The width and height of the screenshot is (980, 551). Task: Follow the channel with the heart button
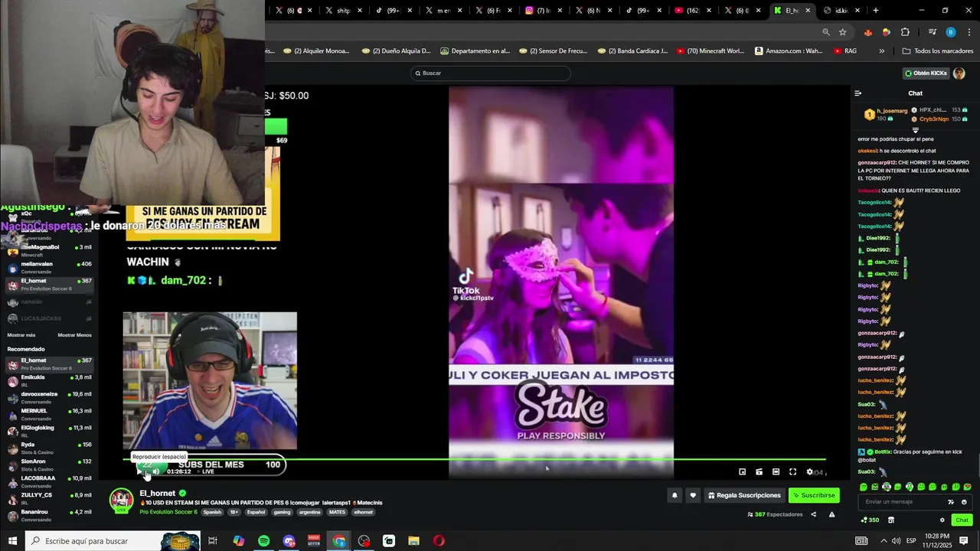point(693,495)
